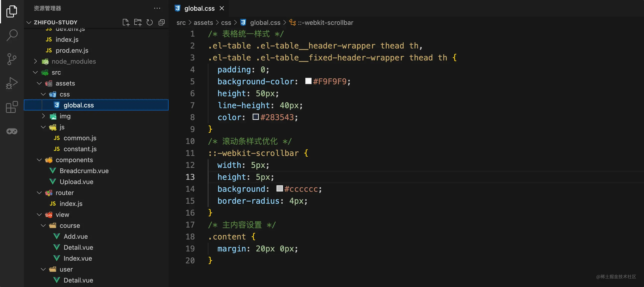Click the assets breadcrumb segment
The height and width of the screenshot is (287, 644).
coord(203,22)
